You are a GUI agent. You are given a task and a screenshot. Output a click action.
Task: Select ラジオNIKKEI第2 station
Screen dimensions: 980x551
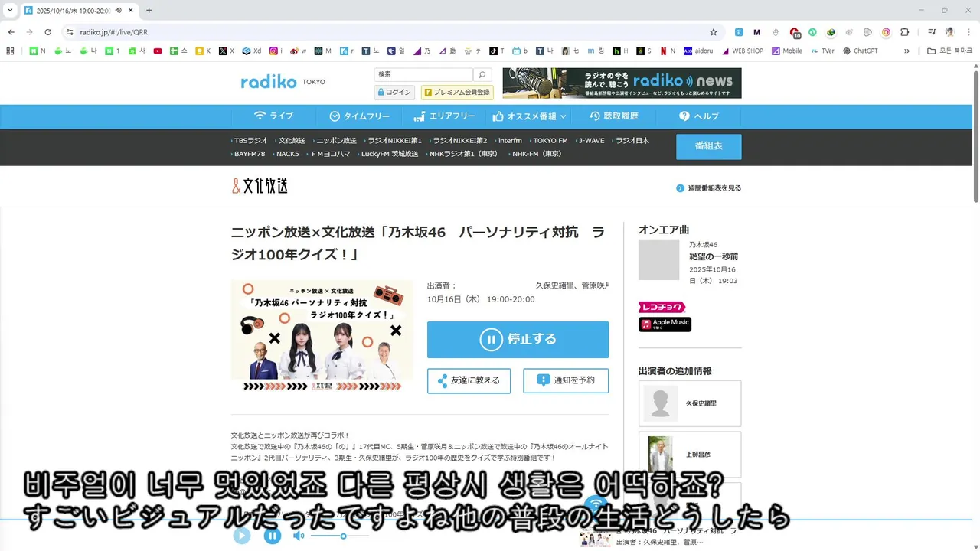[459, 141]
